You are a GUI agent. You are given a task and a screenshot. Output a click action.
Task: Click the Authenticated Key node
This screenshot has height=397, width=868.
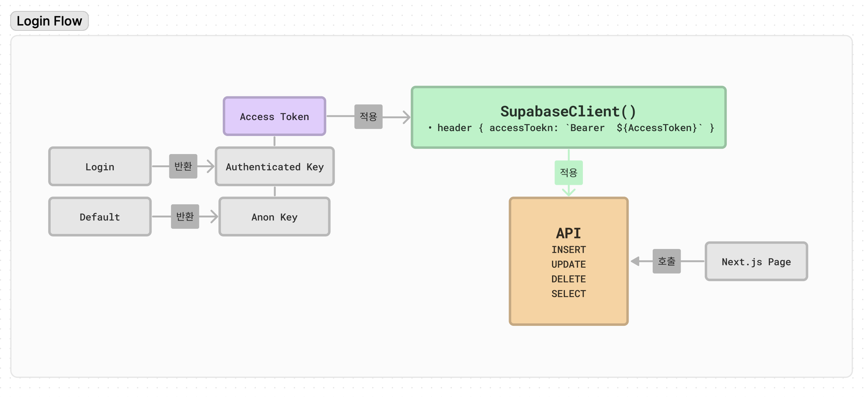pos(274,167)
